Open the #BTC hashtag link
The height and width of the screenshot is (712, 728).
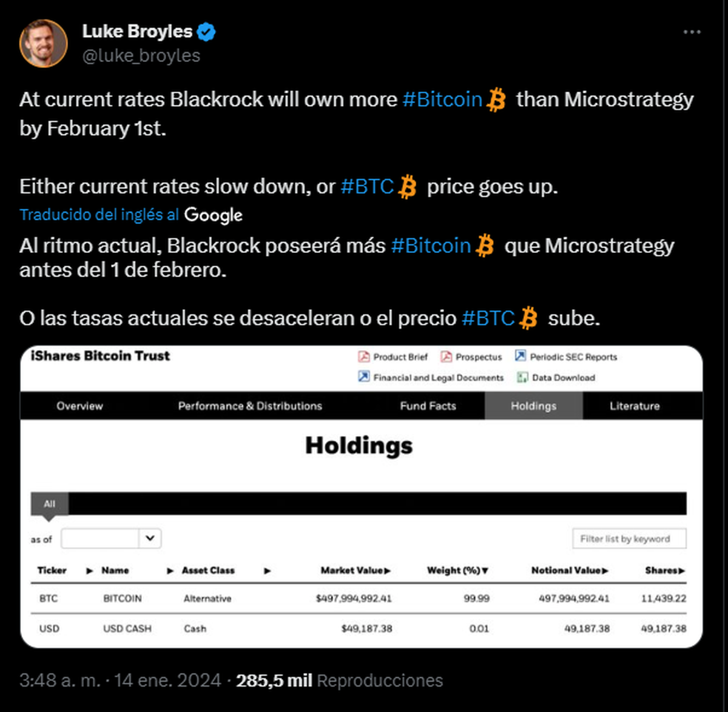point(367,186)
